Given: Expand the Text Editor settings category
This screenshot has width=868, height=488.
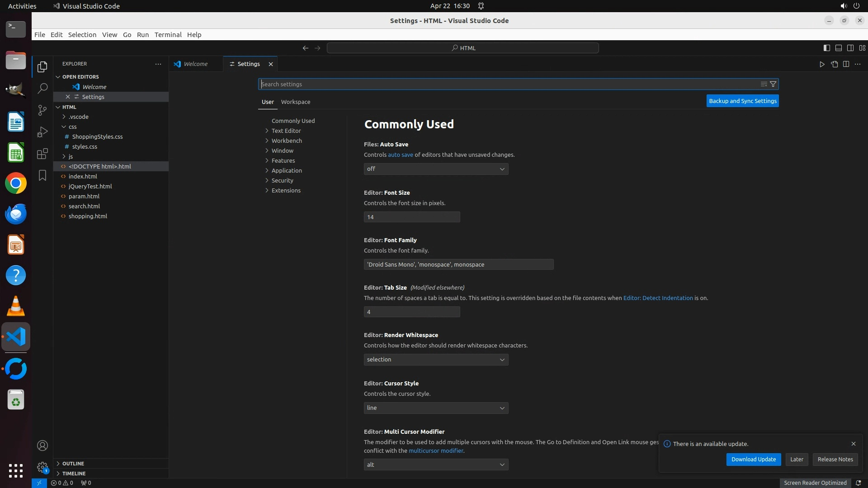Looking at the screenshot, I should pyautogui.click(x=286, y=131).
